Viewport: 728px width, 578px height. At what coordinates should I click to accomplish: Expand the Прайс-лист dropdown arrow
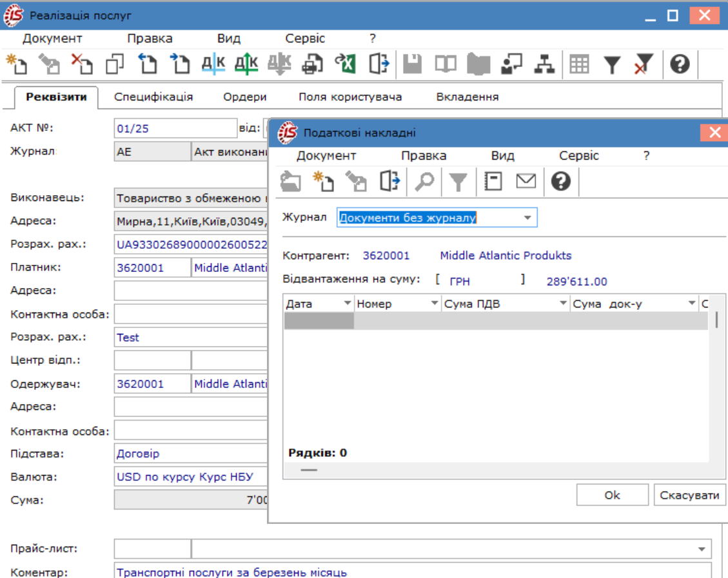[x=702, y=549]
